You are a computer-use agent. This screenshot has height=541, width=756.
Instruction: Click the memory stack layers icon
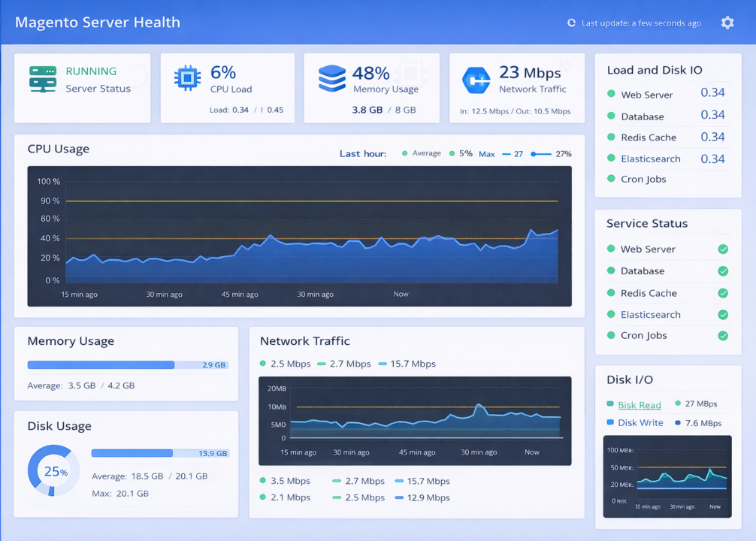331,78
